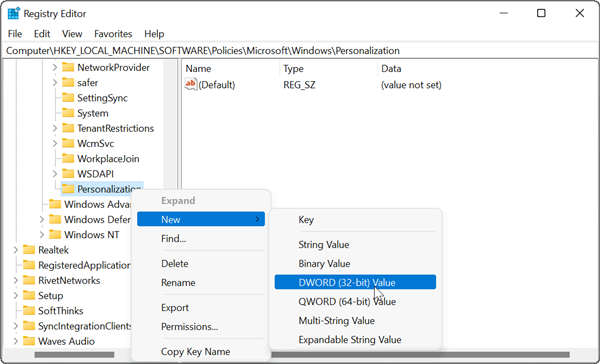This screenshot has height=364, width=600.
Task: Select the (Default) value row
Action: pos(314,85)
